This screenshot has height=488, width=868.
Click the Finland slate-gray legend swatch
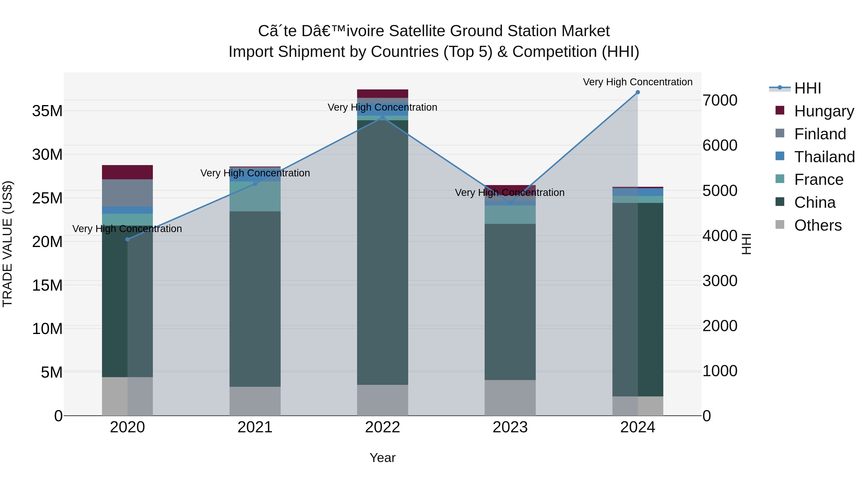click(x=780, y=133)
